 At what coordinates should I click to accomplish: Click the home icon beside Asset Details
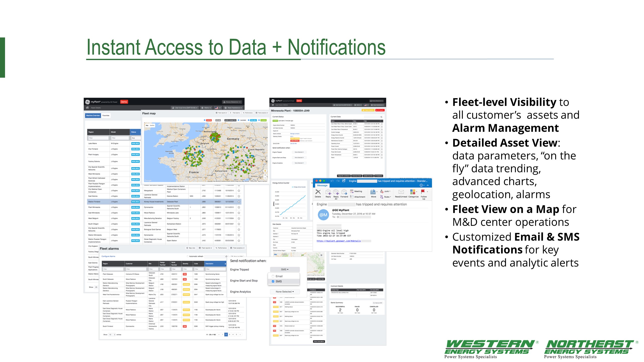click(88, 108)
